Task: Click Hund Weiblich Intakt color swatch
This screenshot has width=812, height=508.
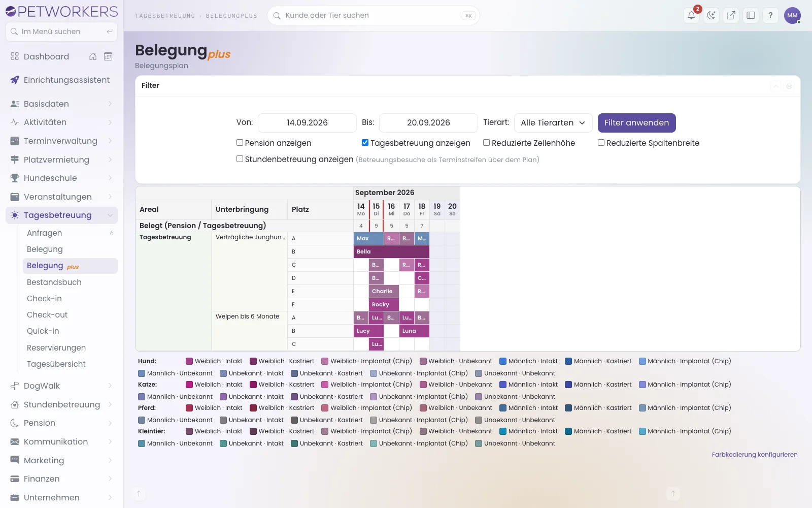Action: [x=189, y=361]
